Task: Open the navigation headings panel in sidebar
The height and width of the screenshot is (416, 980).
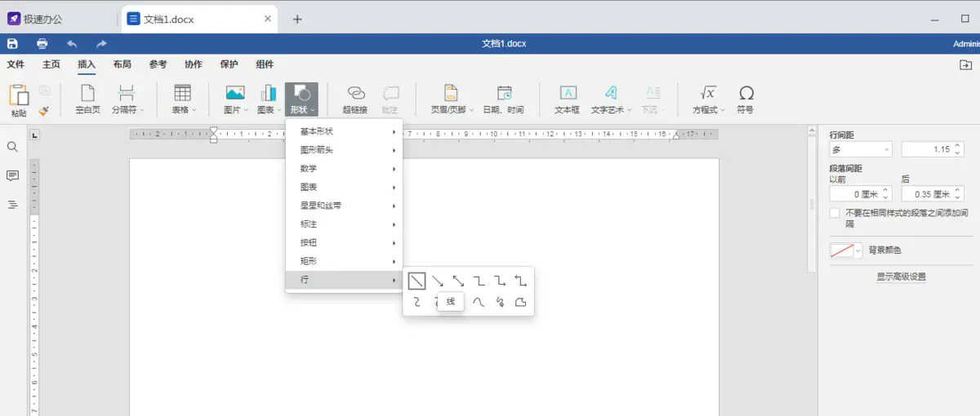Action: click(12, 204)
